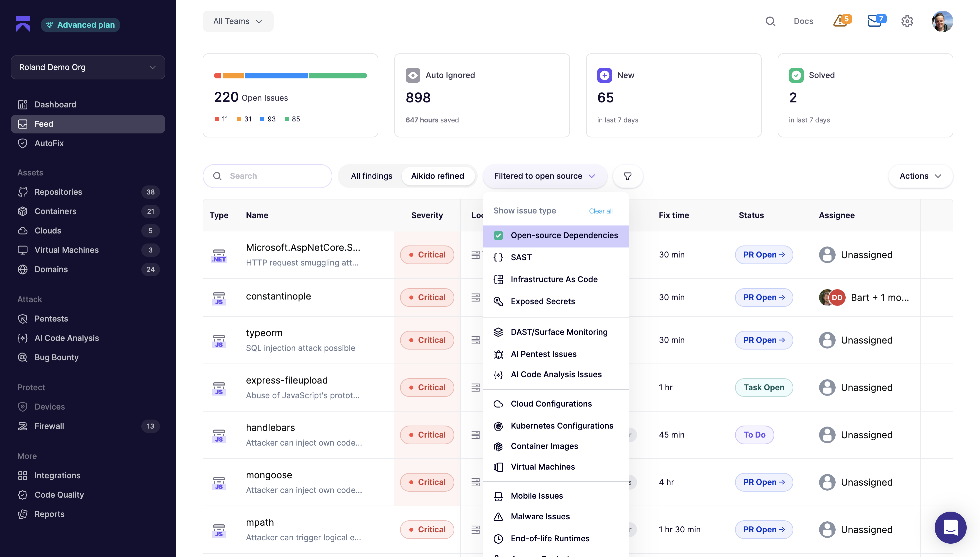Switch to the All findings tab
Image resolution: width=980 pixels, height=557 pixels.
point(372,176)
